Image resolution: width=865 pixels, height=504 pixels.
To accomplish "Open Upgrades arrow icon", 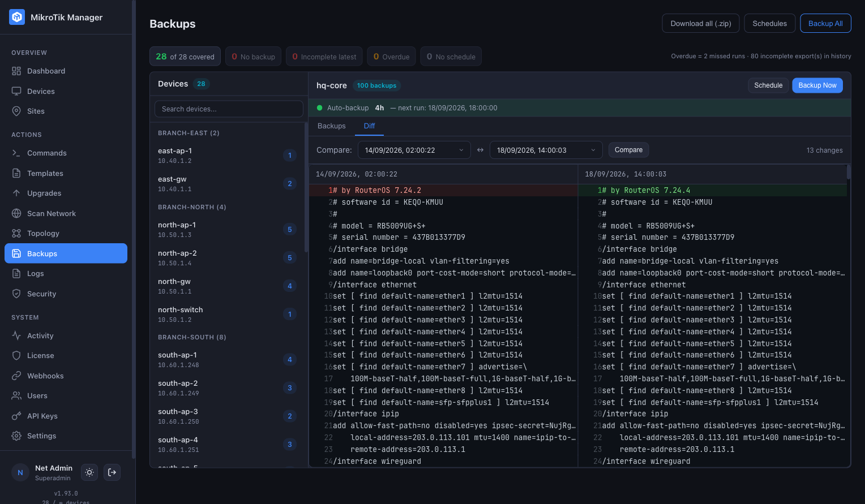I will 16,193.
